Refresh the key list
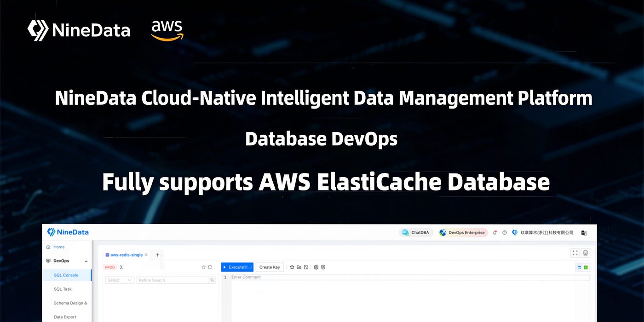Viewport: 644px width, 322px height. coord(210,267)
